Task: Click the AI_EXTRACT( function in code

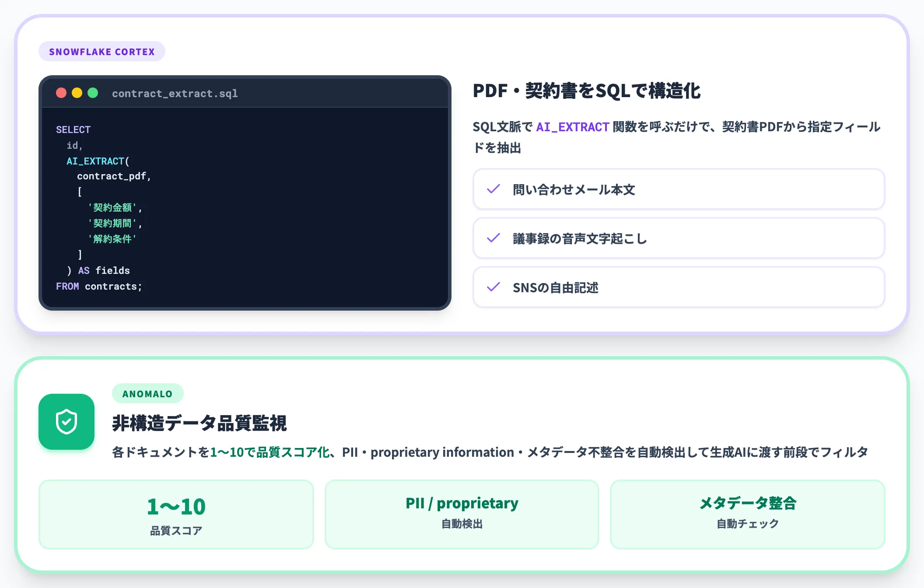Action: pos(98,161)
